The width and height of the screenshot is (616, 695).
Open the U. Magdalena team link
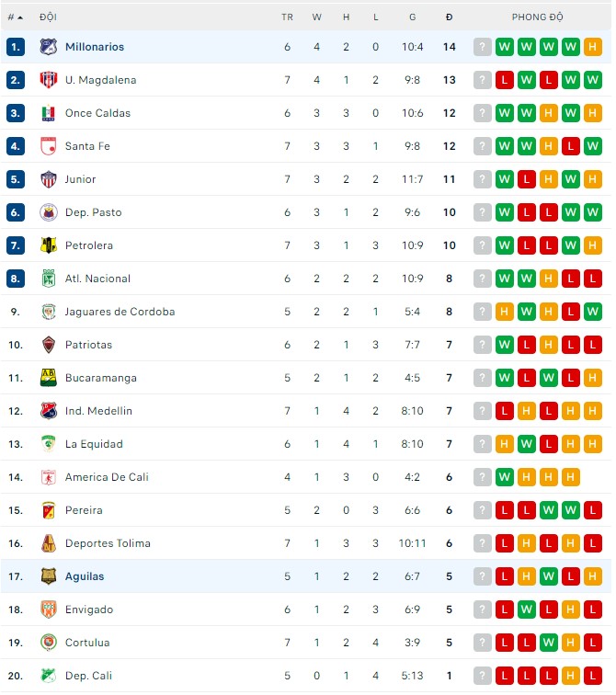(x=100, y=80)
